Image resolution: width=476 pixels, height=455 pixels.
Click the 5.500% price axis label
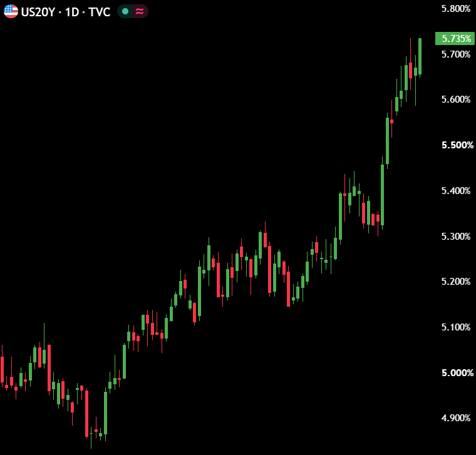click(457, 145)
